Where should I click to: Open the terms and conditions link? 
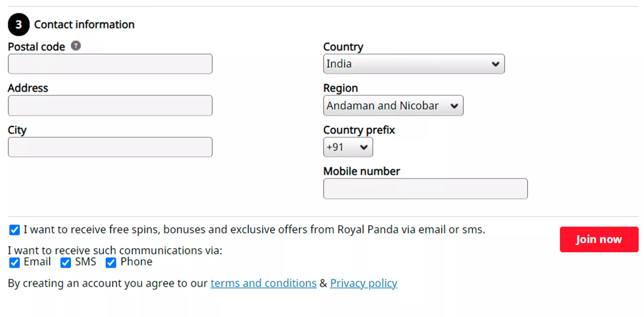263,283
